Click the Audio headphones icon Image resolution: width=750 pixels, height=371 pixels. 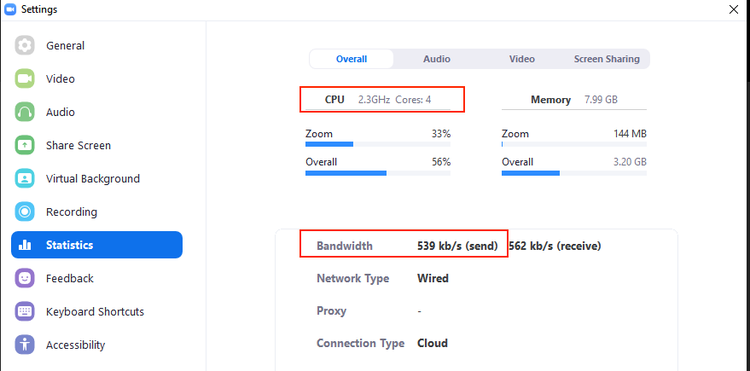tap(24, 112)
